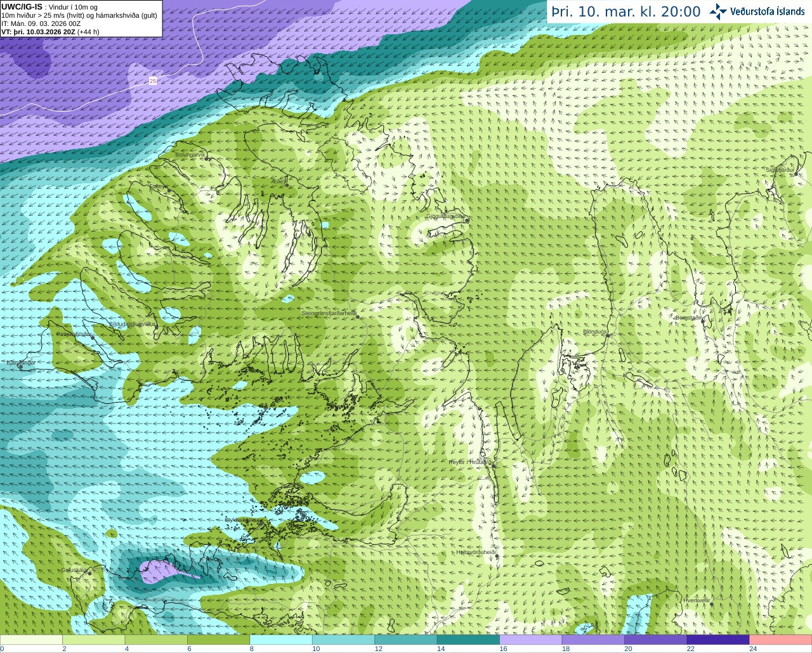
Task: Click the legend value '18'
Action: point(566,649)
